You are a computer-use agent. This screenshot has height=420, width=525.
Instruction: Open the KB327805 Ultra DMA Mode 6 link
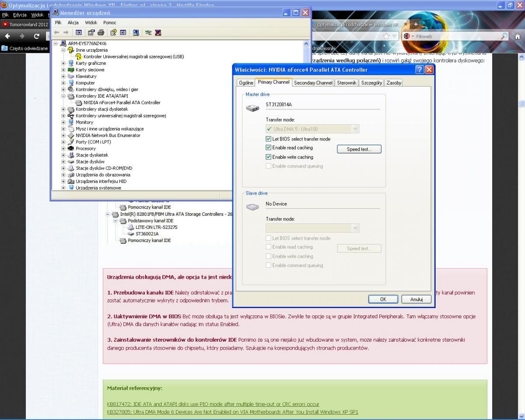point(233,412)
